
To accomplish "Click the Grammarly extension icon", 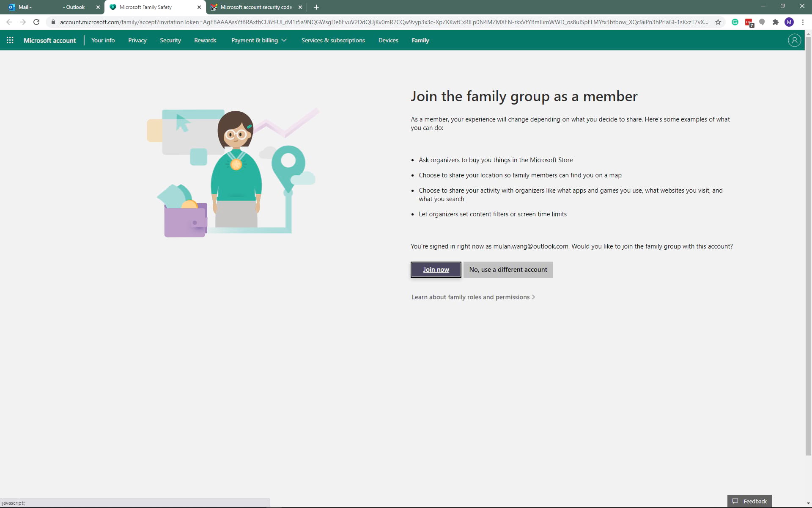I will click(735, 22).
